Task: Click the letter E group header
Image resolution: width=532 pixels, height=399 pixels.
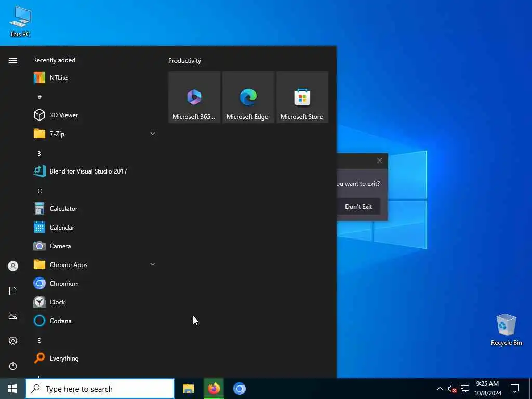Action: [x=39, y=340]
